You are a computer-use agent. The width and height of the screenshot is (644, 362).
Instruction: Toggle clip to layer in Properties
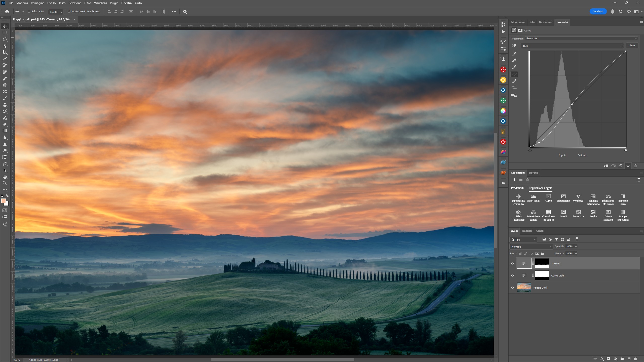pyautogui.click(x=606, y=166)
